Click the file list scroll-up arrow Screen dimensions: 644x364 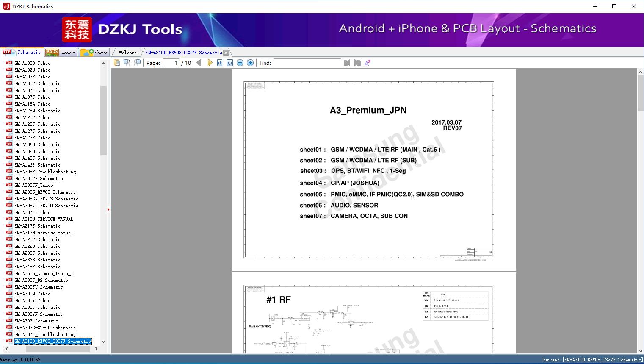coord(103,64)
